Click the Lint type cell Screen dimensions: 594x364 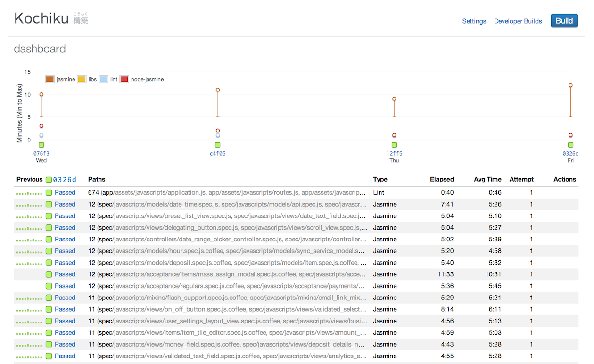(x=379, y=192)
